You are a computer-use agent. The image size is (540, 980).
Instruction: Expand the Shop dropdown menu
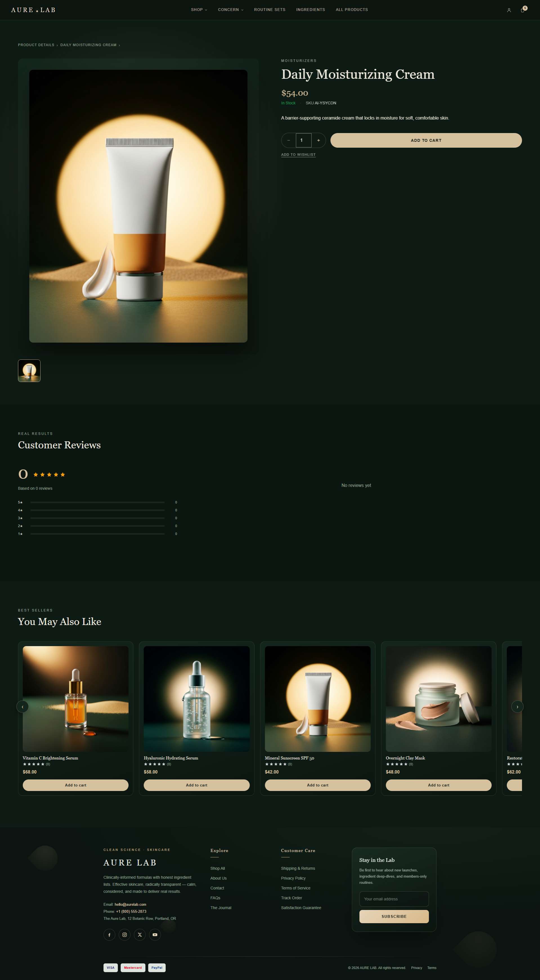tap(199, 10)
